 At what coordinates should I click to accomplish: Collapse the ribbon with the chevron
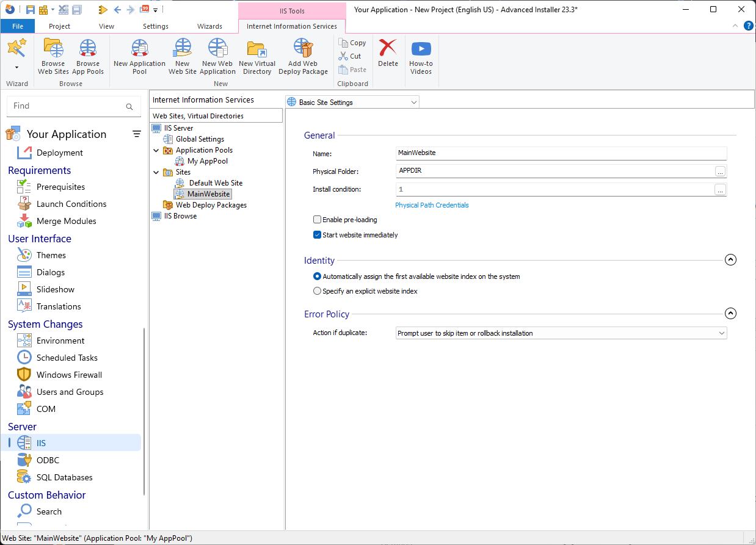pos(735,26)
